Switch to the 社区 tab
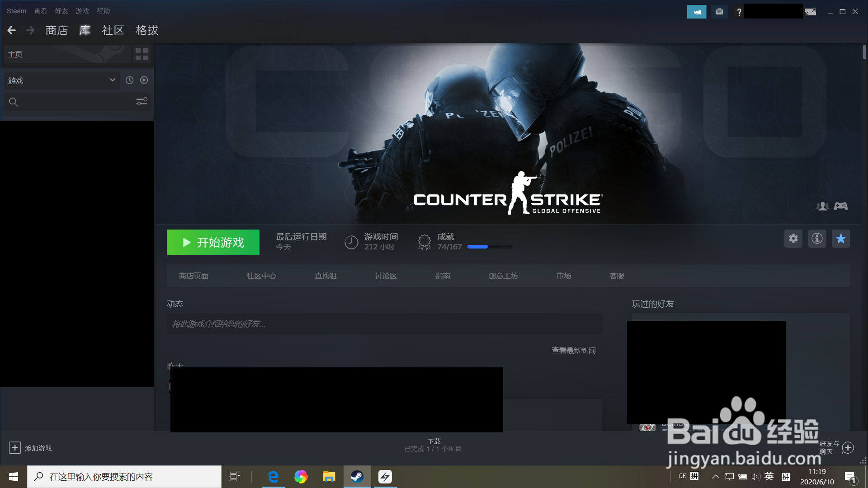The height and width of the screenshot is (488, 868). (113, 30)
